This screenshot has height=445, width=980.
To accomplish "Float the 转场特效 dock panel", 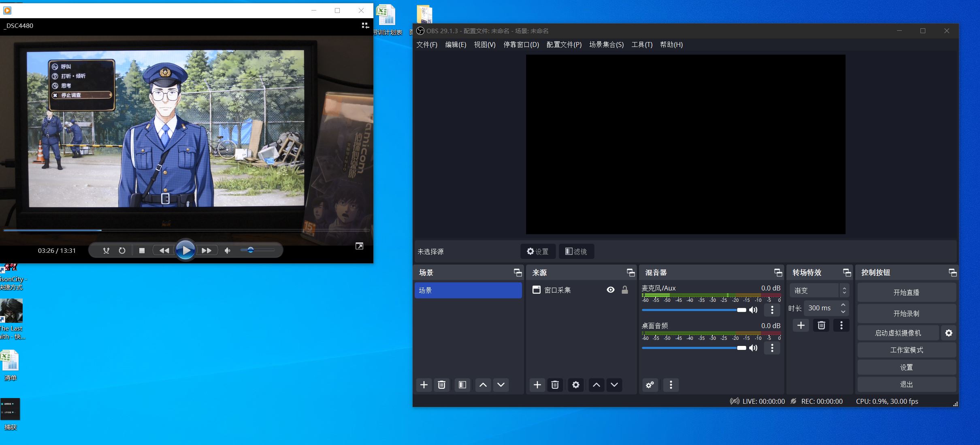I will click(847, 273).
